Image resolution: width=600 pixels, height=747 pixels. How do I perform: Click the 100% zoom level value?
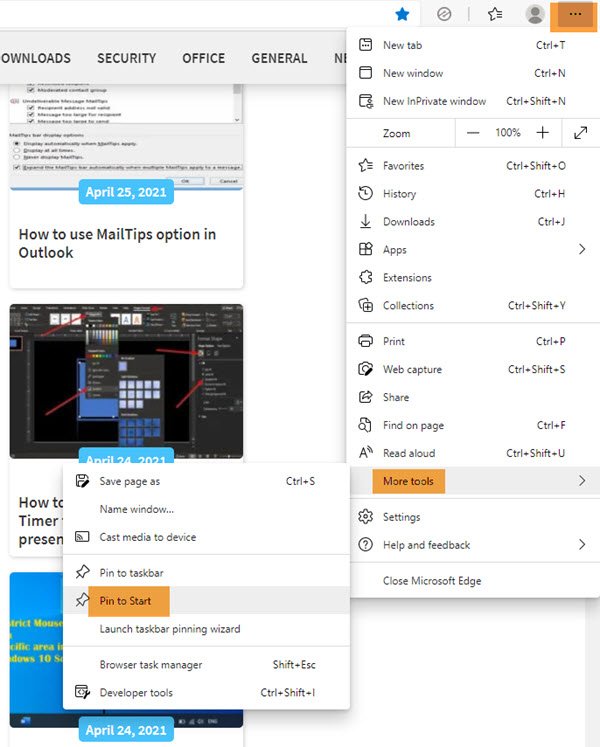[508, 132]
